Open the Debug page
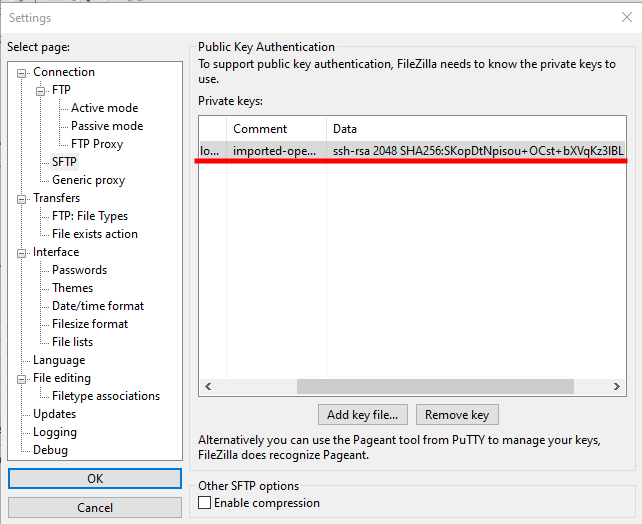The height and width of the screenshot is (524, 642). (50, 450)
